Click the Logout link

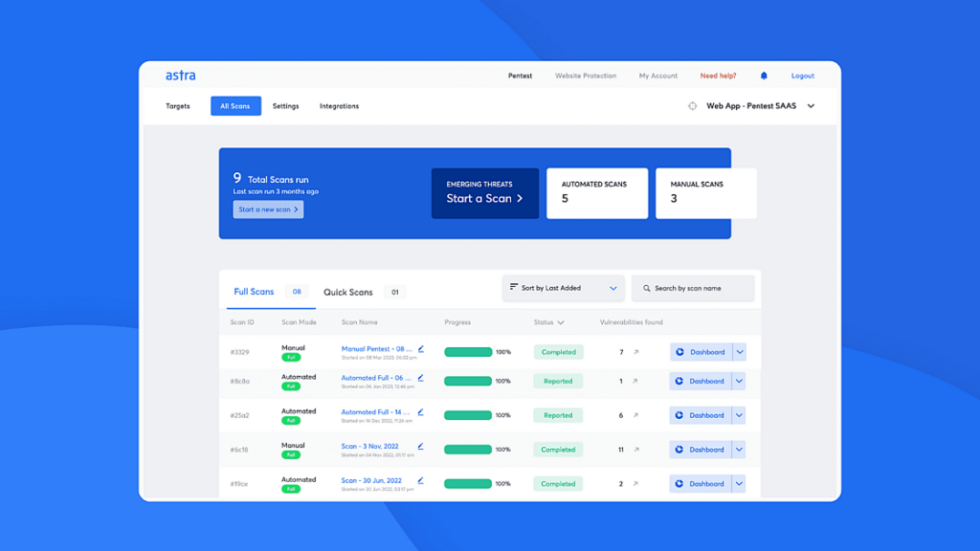pyautogui.click(x=803, y=76)
